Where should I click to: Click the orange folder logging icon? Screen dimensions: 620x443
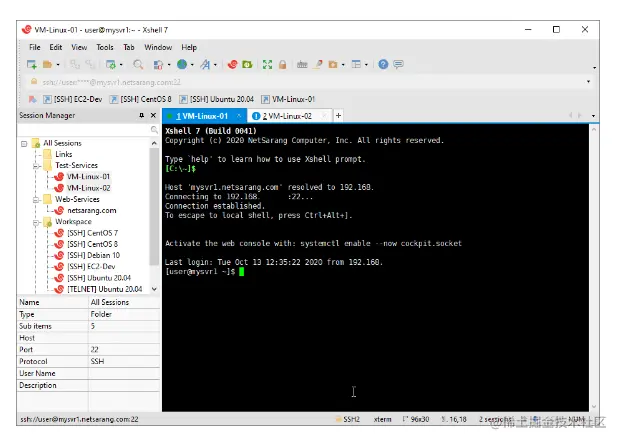[333, 64]
